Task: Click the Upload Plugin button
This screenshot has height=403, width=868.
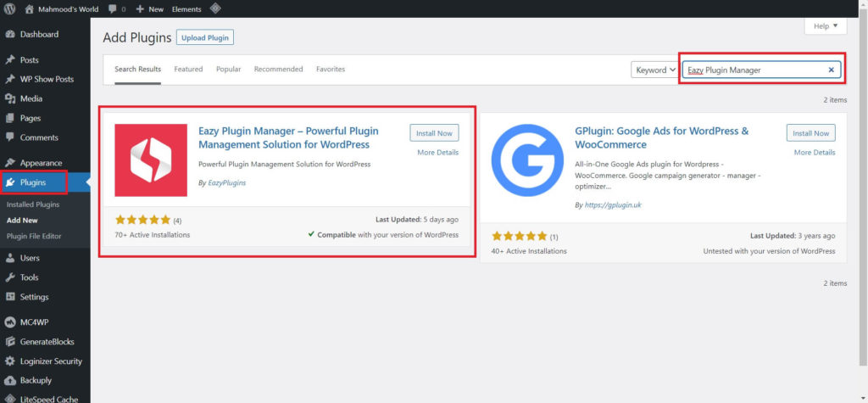Action: pyautogui.click(x=205, y=37)
